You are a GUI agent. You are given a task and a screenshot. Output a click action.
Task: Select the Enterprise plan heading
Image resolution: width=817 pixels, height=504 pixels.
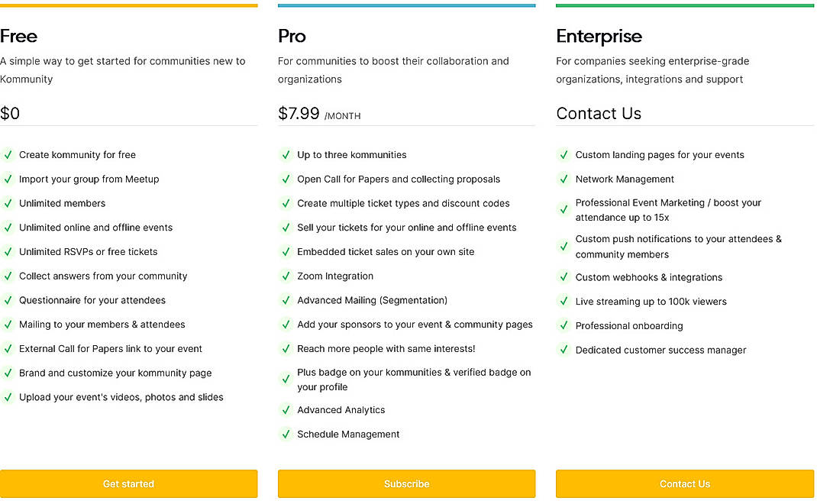coord(599,36)
